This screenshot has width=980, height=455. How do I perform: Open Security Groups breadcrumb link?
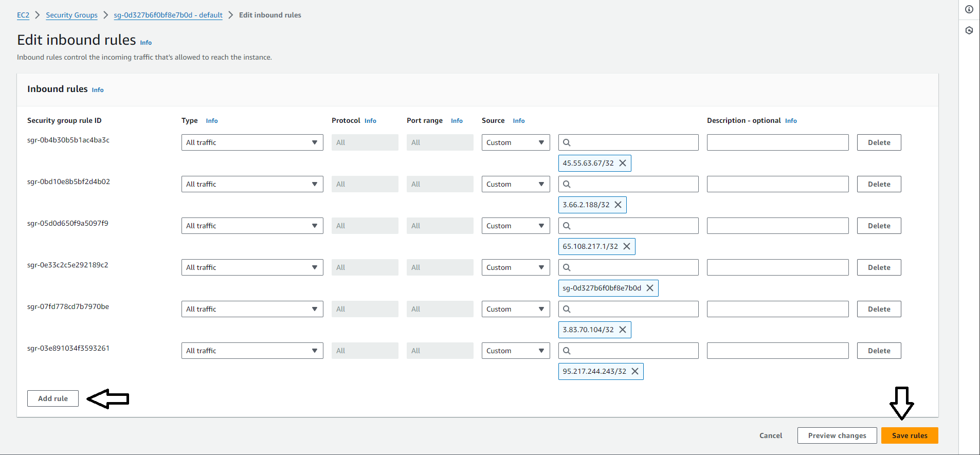pyautogui.click(x=71, y=15)
